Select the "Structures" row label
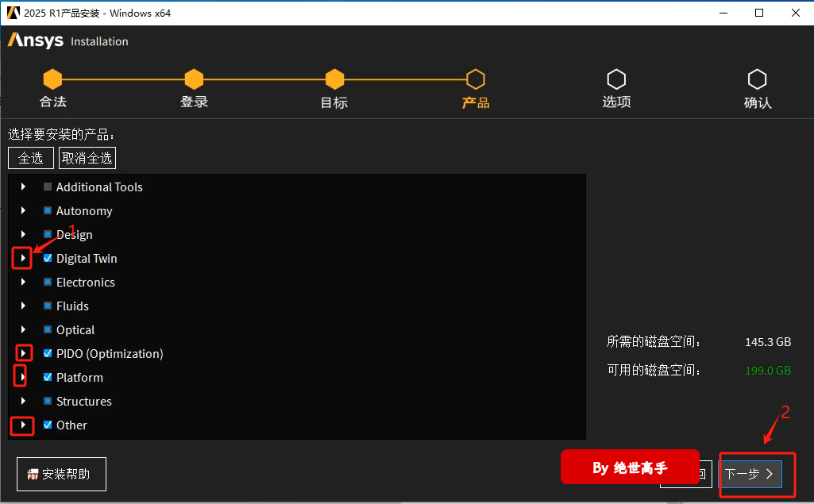The height and width of the screenshot is (504, 814). click(x=83, y=402)
